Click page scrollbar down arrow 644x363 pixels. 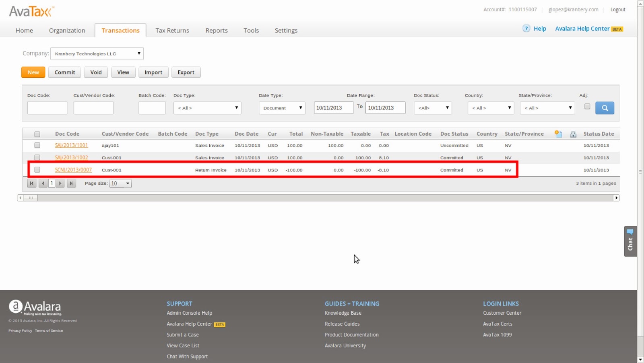click(x=640, y=359)
